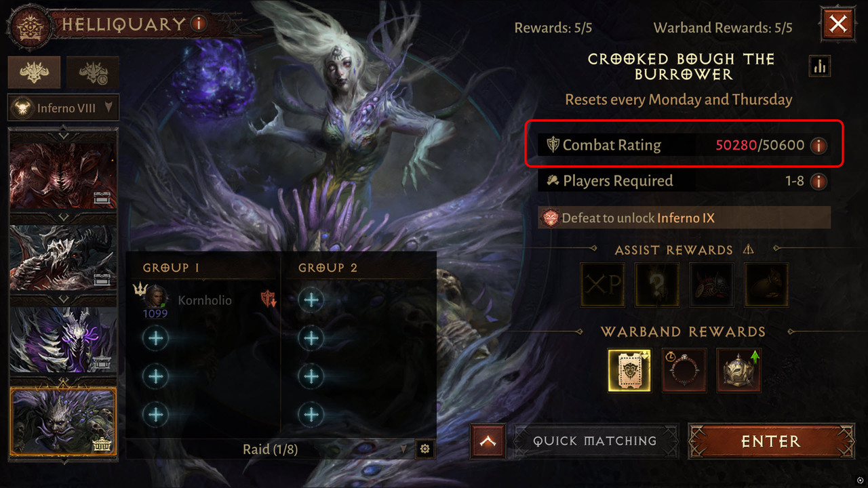Click the Players Required info icon
868x488 pixels.
pos(818,181)
